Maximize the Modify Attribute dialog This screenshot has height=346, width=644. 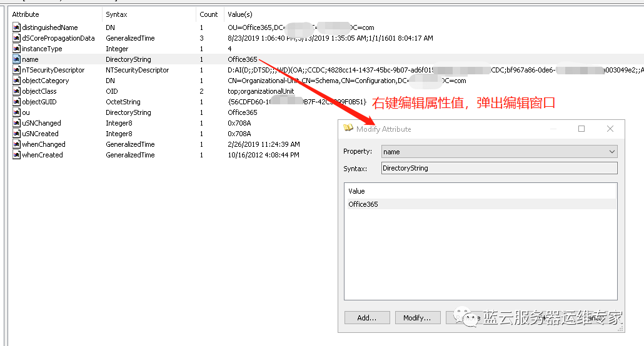click(581, 129)
